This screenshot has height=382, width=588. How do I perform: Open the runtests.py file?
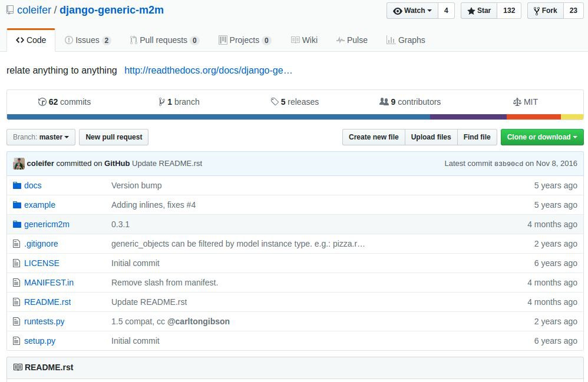pyautogui.click(x=44, y=322)
